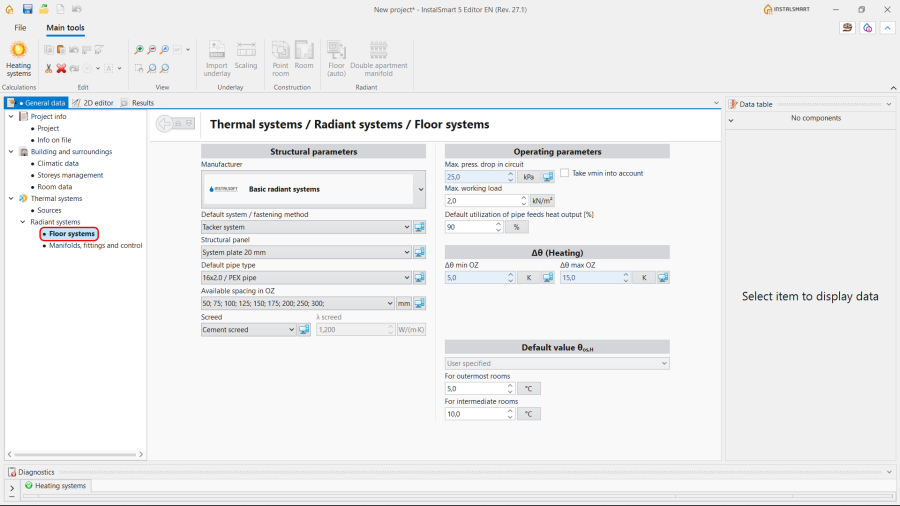900x506 pixels.
Task: Cut selection with the scissors icon
Action: [x=49, y=68]
